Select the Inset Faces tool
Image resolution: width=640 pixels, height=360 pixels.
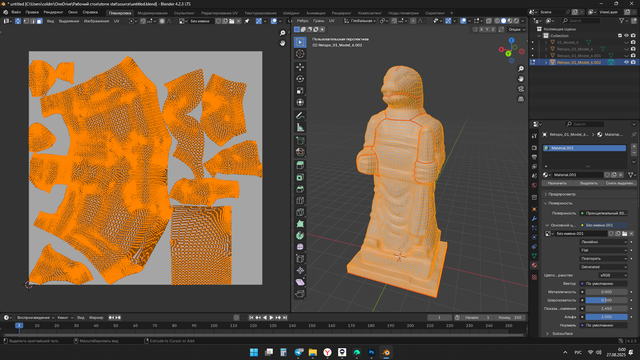tap(300, 178)
